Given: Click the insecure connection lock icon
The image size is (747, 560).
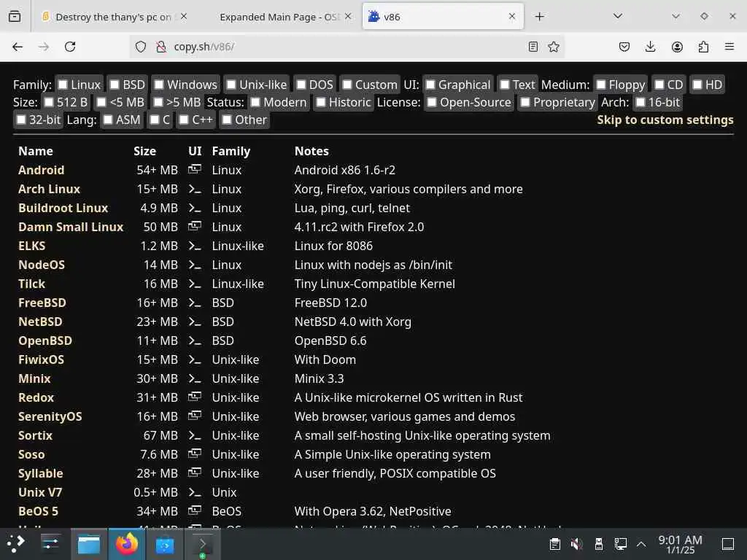Looking at the screenshot, I should tap(161, 47).
